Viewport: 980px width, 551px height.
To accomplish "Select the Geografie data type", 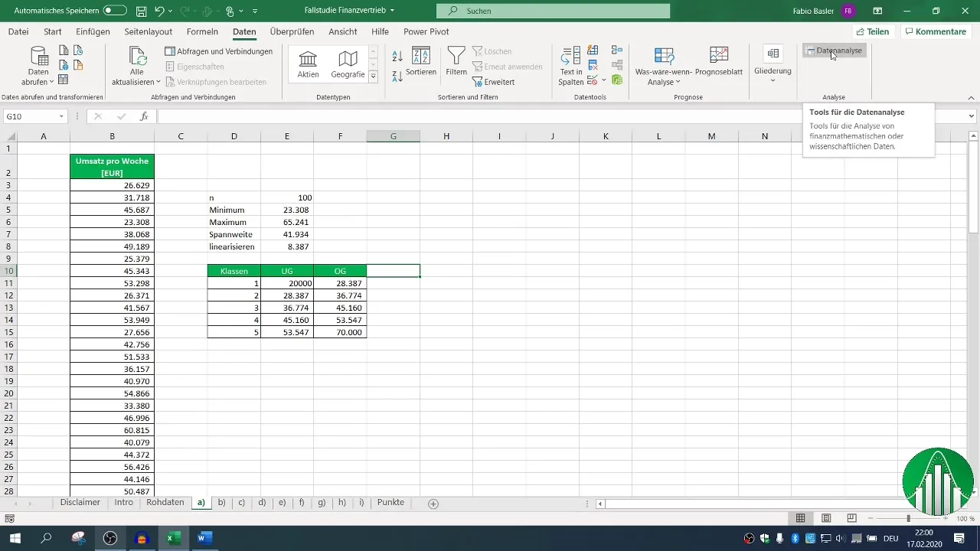I will (x=348, y=64).
